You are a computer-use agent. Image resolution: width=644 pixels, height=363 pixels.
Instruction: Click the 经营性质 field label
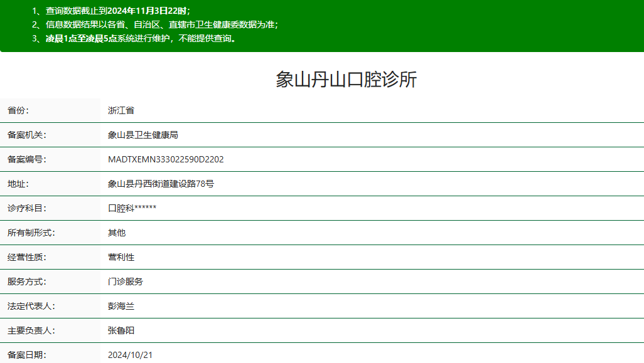point(27,257)
